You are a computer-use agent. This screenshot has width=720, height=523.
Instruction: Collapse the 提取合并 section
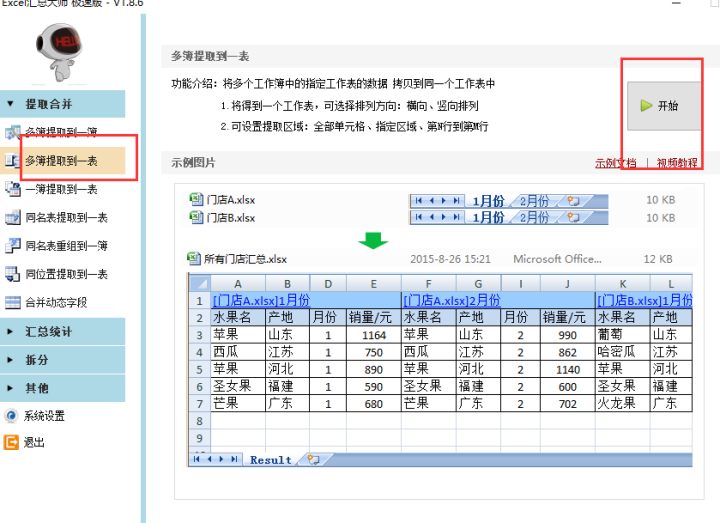pos(62,104)
